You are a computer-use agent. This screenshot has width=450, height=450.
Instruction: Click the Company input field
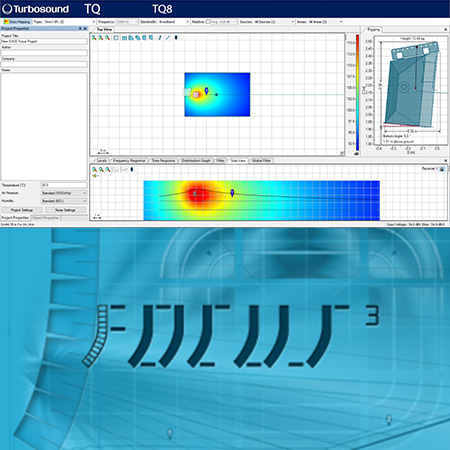tap(44, 64)
